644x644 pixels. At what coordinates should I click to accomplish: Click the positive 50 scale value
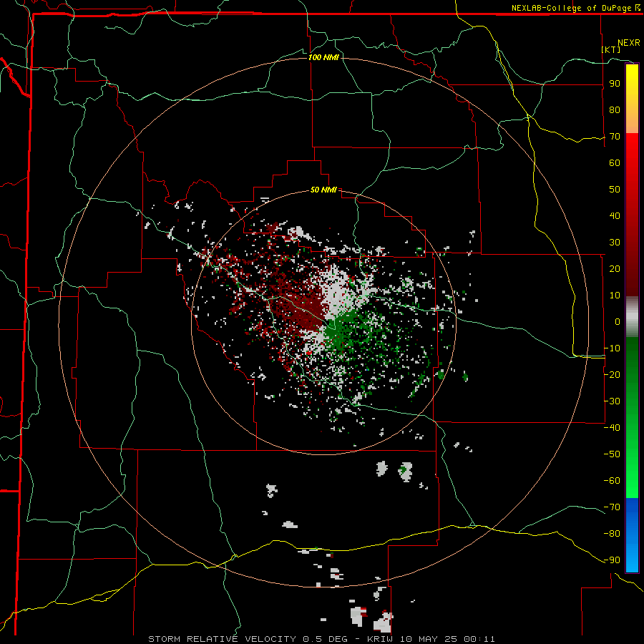(x=615, y=190)
